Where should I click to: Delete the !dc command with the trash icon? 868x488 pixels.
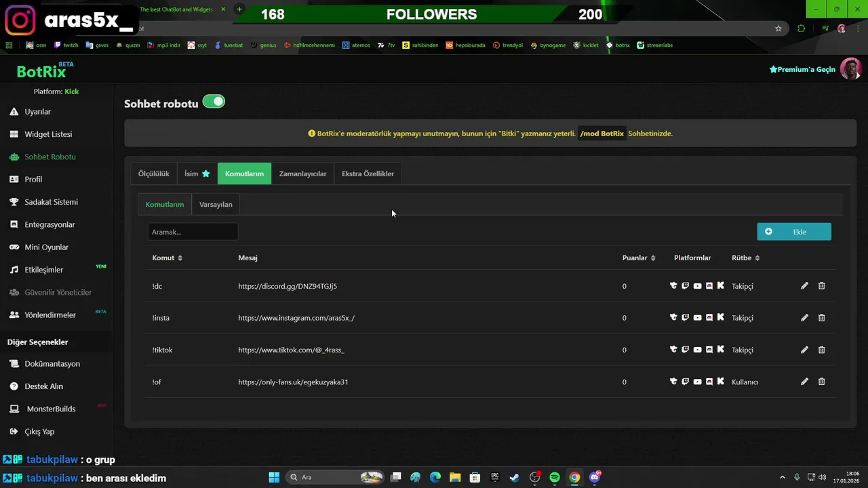(x=821, y=286)
